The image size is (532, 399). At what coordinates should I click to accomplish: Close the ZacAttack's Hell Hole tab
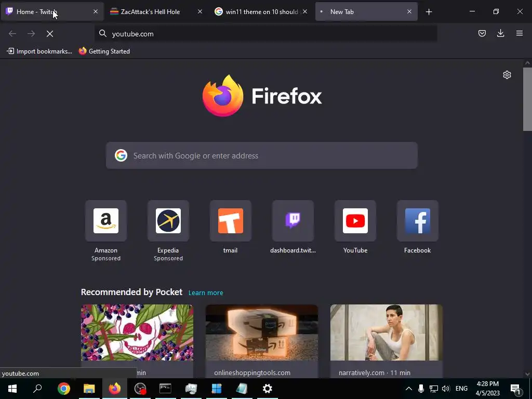click(200, 11)
